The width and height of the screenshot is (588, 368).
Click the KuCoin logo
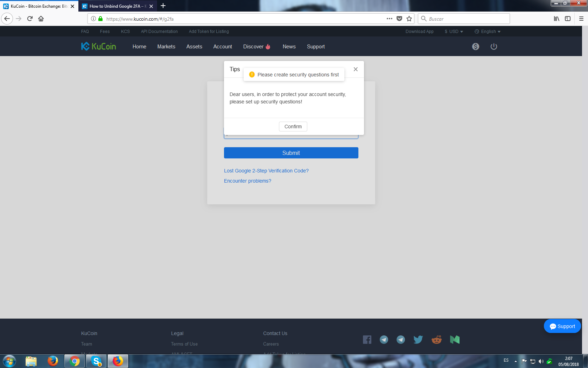coord(98,46)
